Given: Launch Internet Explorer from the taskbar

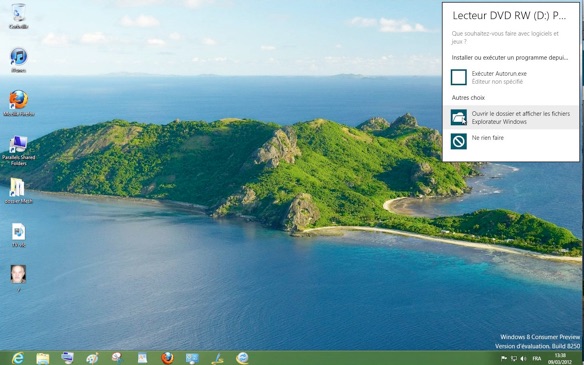Looking at the screenshot, I should [18, 358].
